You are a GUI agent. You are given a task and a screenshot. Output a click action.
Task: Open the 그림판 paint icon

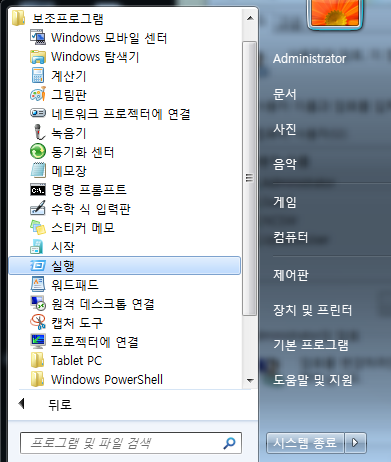pos(38,94)
